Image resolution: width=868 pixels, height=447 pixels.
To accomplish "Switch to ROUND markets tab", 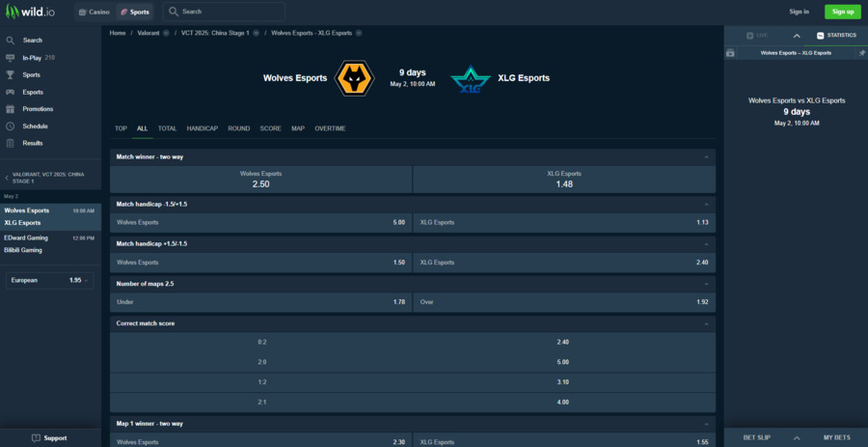I will click(x=238, y=128).
